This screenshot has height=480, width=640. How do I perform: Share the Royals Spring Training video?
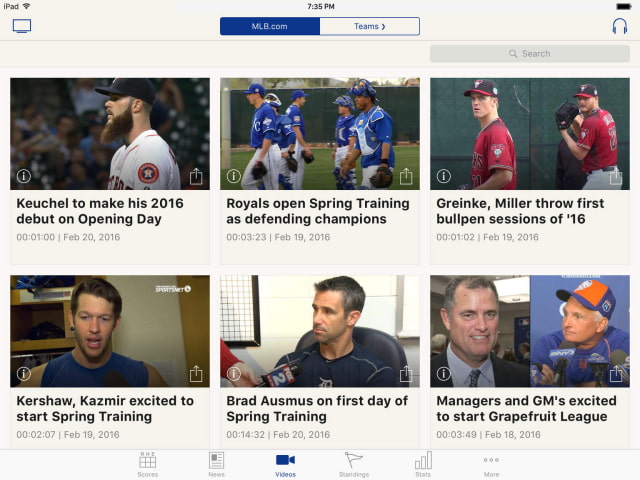point(406,176)
